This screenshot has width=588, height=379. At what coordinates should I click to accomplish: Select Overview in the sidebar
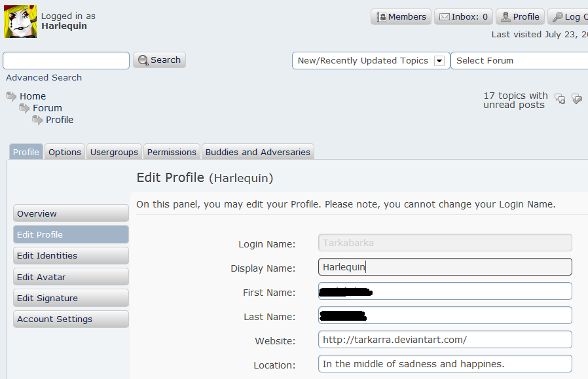click(71, 213)
